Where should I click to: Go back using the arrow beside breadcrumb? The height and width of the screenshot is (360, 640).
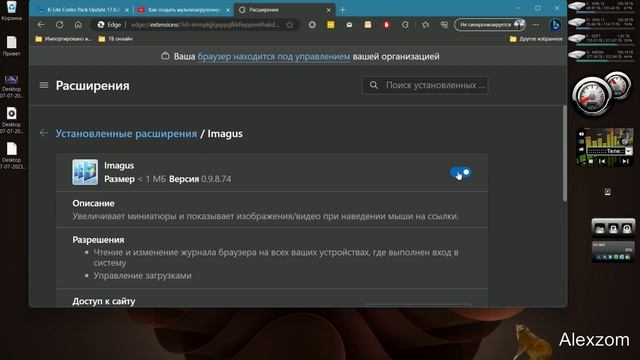click(44, 133)
